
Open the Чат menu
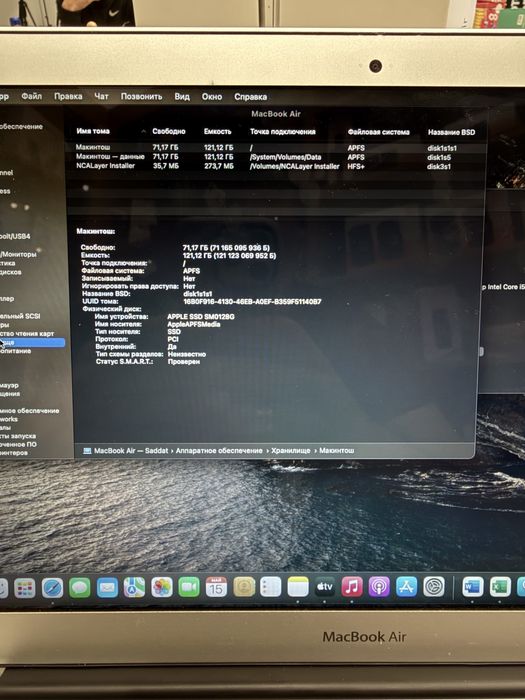(101, 96)
